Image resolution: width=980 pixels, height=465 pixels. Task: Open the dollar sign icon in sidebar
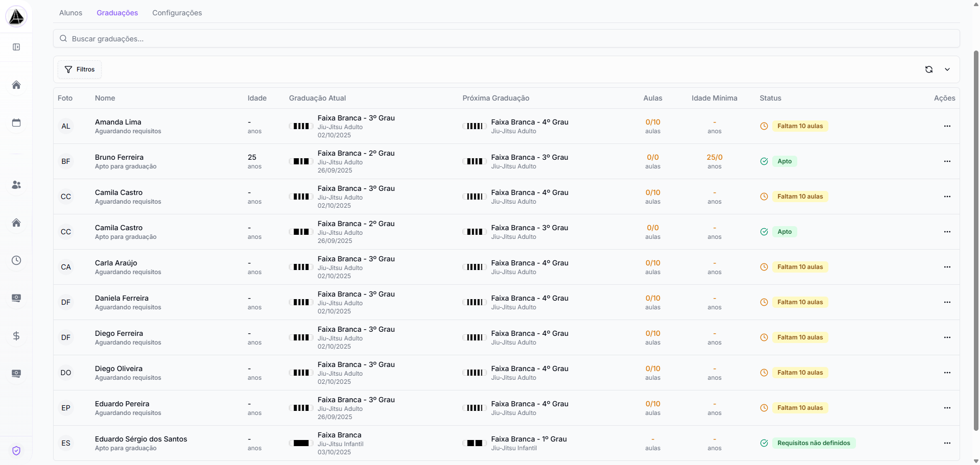tap(16, 336)
